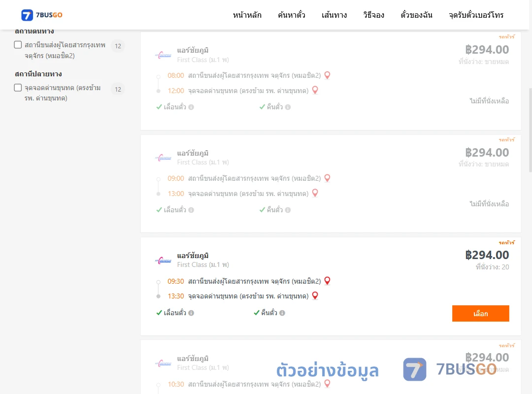Click the รถทัวร์ tag on 09:30 trip
Viewport: 532px width, 394px height.
tap(506, 242)
